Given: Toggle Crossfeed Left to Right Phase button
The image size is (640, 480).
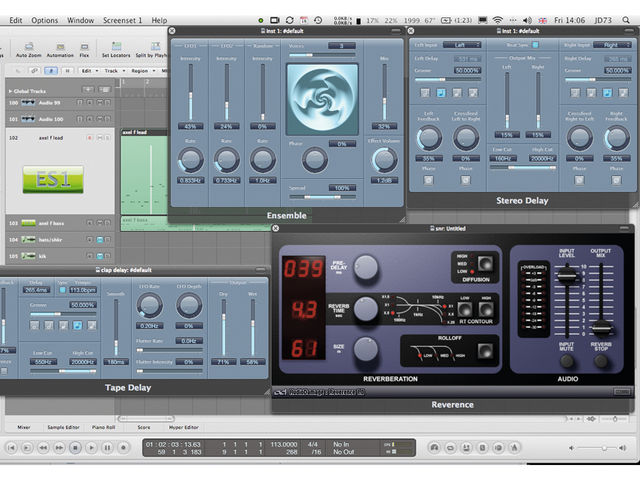Looking at the screenshot, I should tap(466, 180).
